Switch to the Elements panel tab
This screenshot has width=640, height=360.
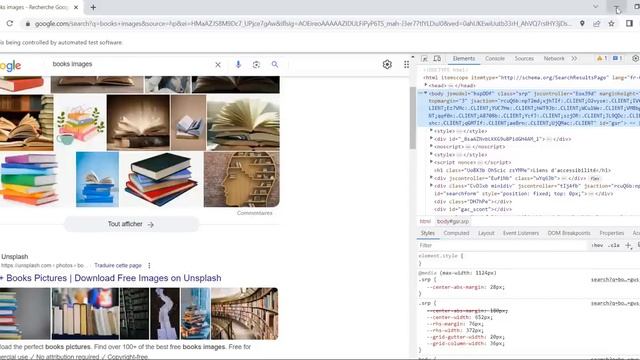pos(464,59)
